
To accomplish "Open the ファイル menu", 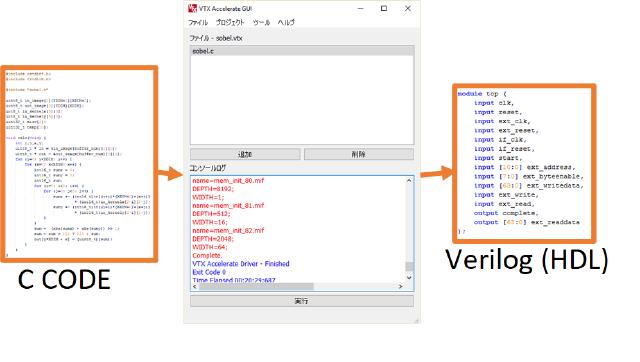I will (x=198, y=22).
